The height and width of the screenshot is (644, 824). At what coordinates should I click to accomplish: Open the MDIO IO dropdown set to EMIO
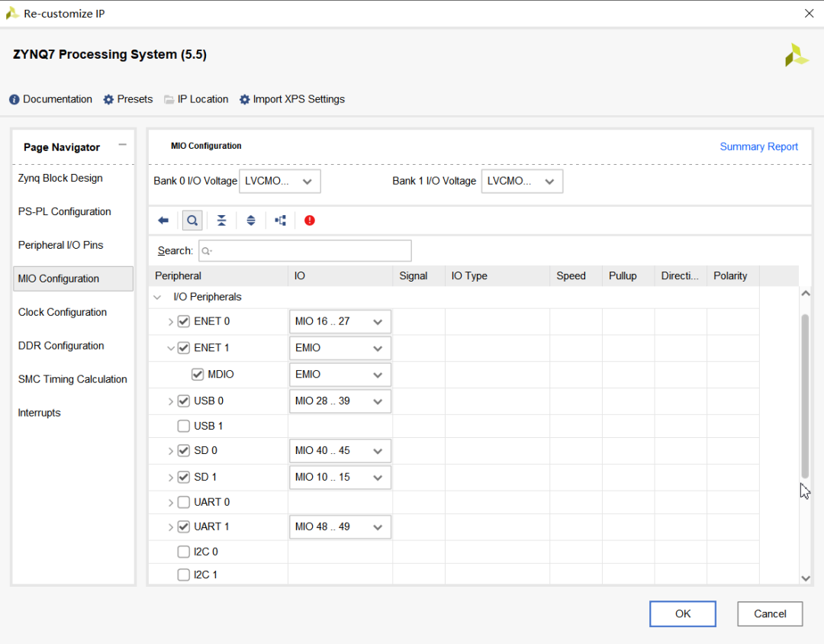coord(340,375)
